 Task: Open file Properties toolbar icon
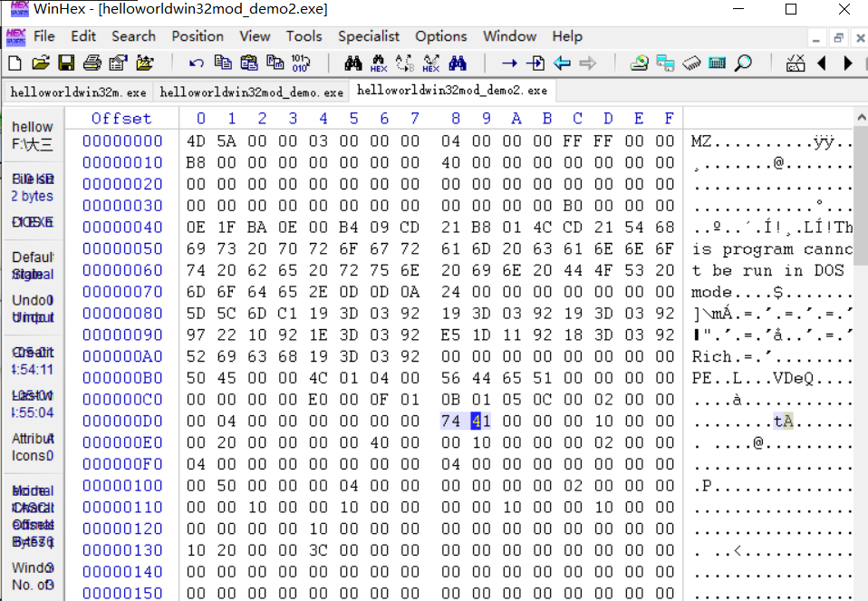tap(118, 63)
